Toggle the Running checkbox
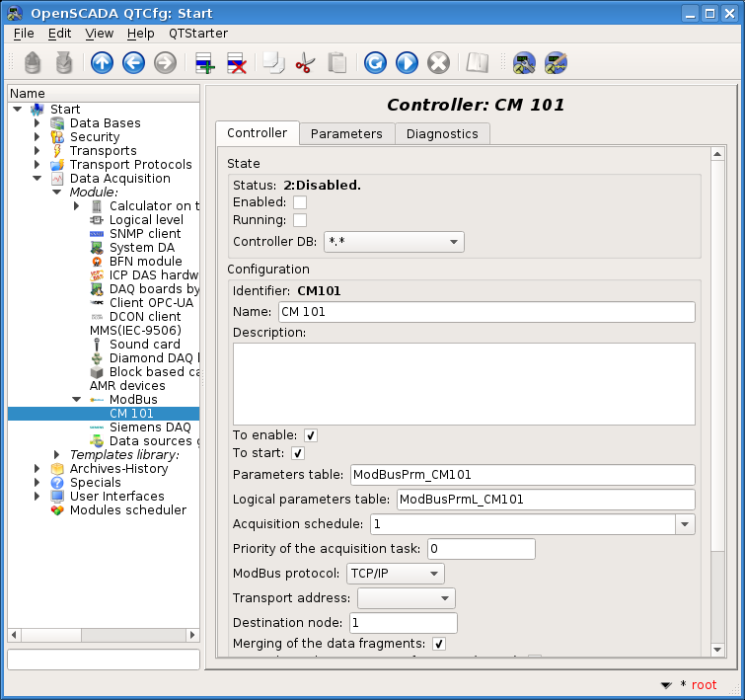 tap(300, 220)
